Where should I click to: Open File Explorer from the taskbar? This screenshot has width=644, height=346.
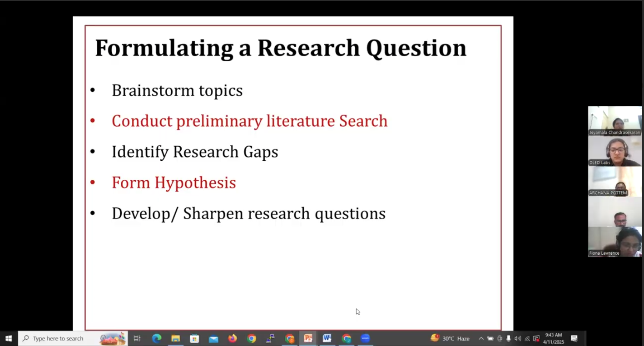(x=175, y=338)
